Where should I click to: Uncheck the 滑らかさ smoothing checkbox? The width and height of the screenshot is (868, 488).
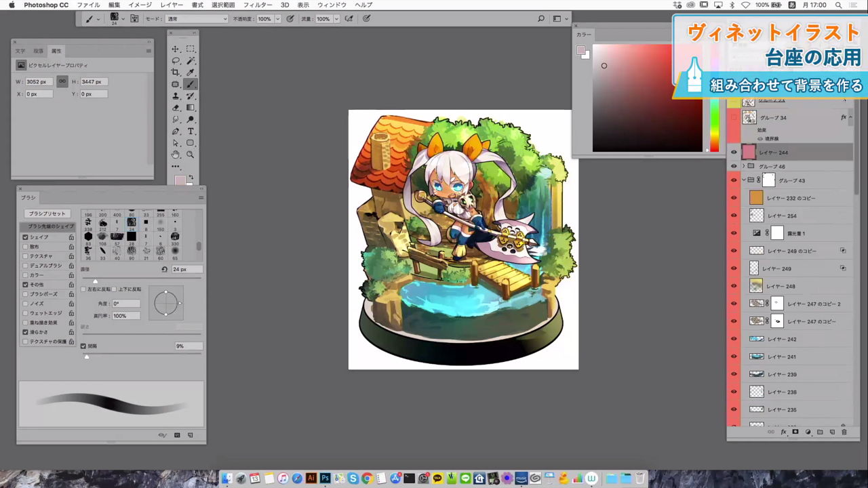pyautogui.click(x=26, y=332)
